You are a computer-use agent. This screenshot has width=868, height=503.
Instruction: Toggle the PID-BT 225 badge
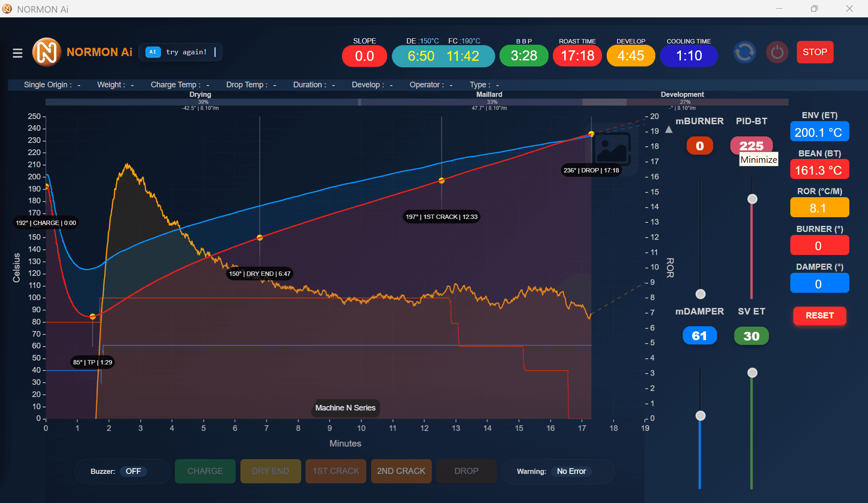(x=751, y=146)
